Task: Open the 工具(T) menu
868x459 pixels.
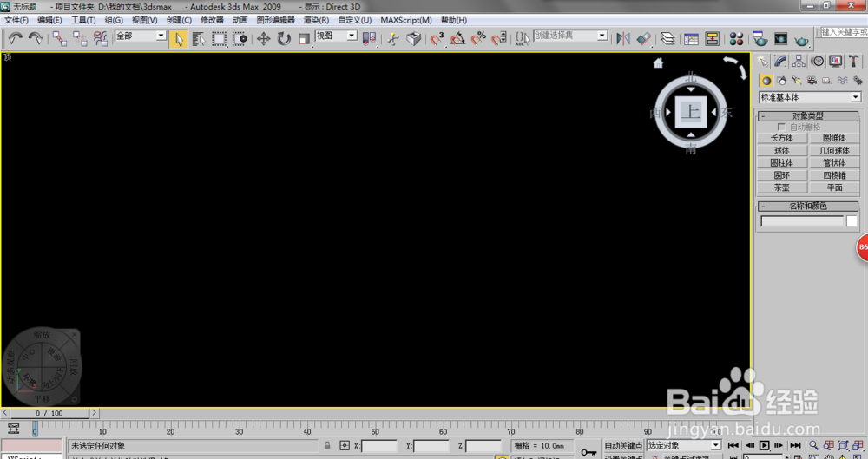Action: coord(83,21)
